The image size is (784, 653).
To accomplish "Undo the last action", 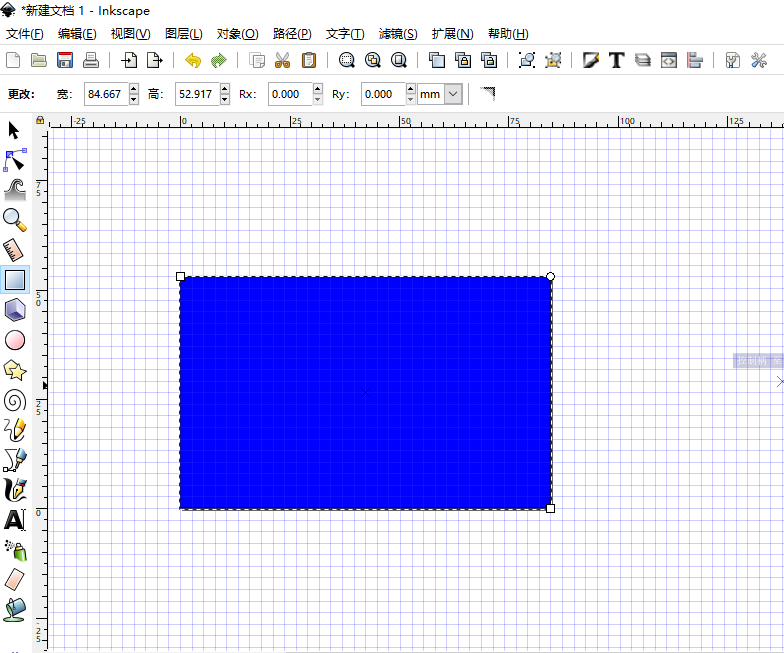I will click(x=193, y=60).
